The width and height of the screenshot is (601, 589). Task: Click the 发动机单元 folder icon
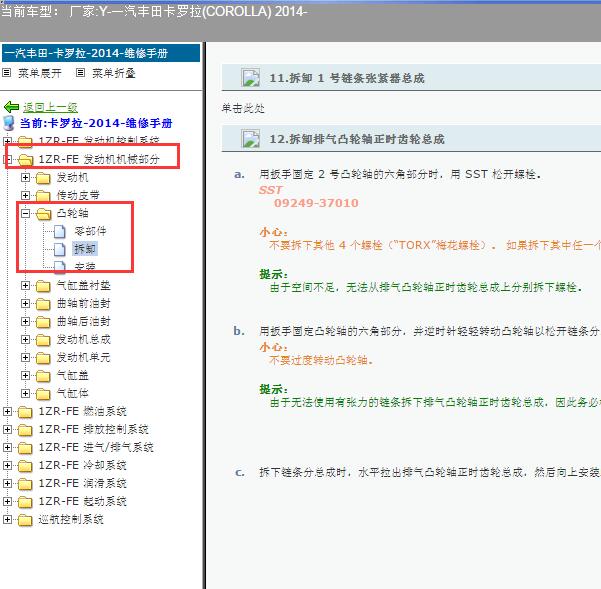[x=43, y=358]
